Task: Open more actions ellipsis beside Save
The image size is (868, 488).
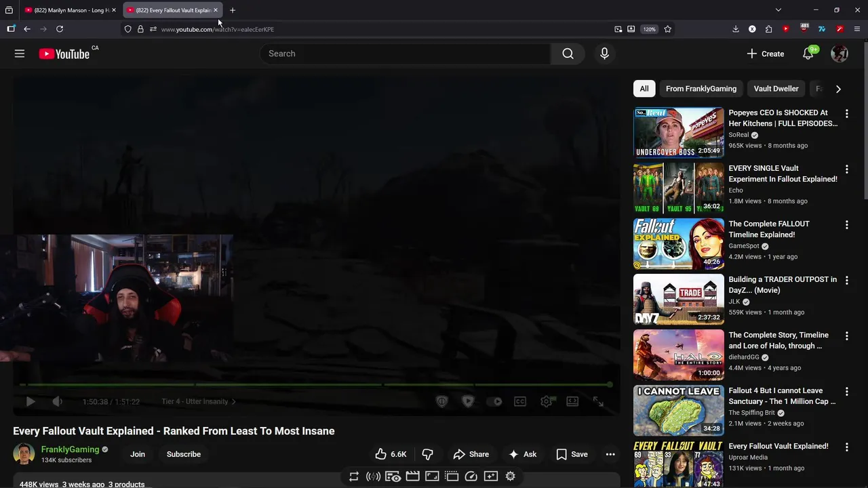Action: (x=610, y=454)
